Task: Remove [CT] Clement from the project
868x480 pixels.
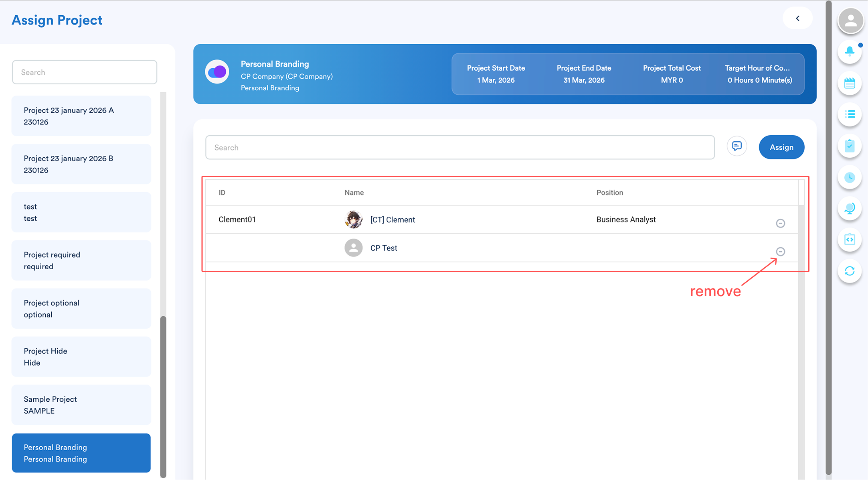Action: (x=780, y=223)
